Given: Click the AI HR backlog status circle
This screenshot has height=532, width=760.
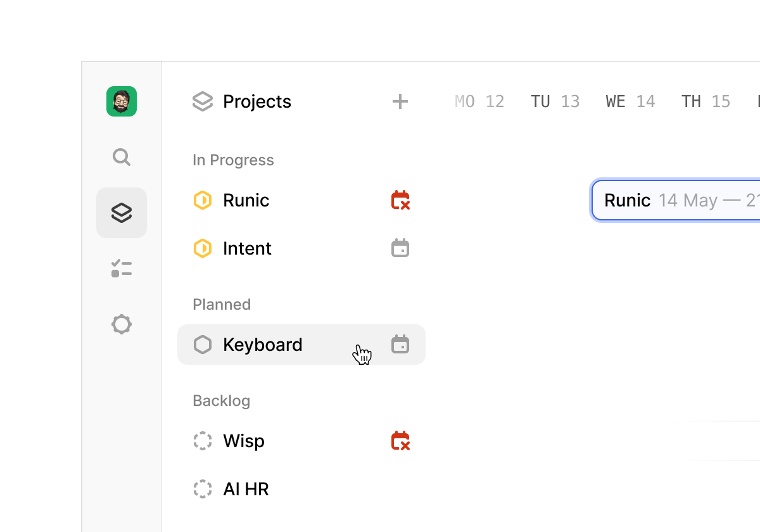Looking at the screenshot, I should coord(203,489).
